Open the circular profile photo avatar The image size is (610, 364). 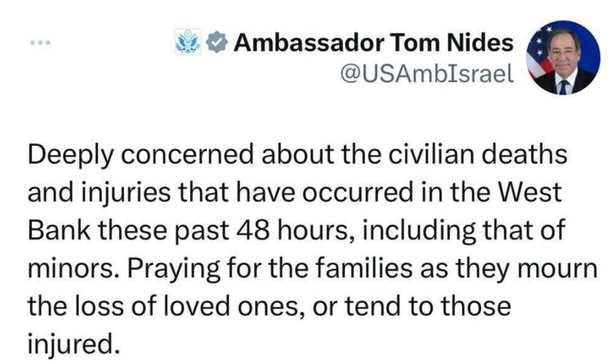pos(563,57)
